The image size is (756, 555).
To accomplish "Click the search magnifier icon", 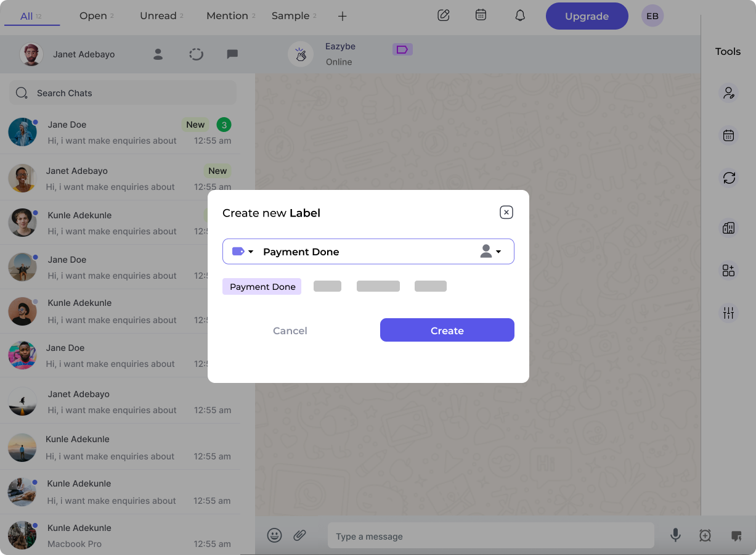I will coord(22,93).
